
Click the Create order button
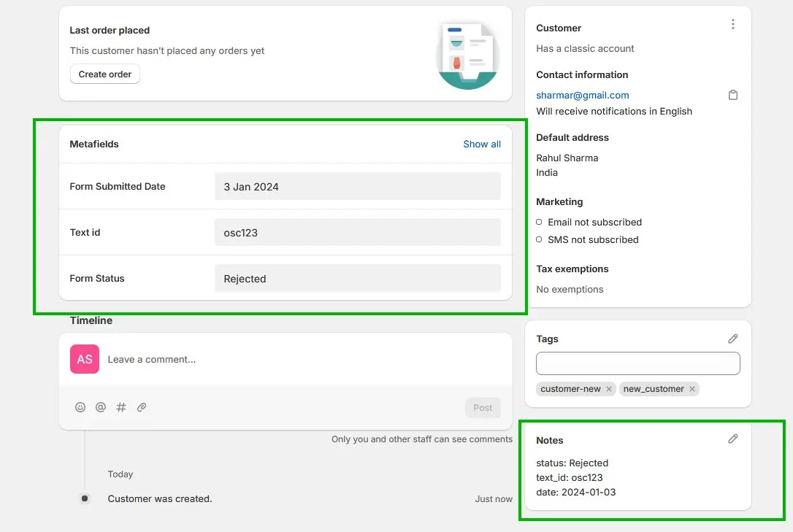(x=105, y=74)
